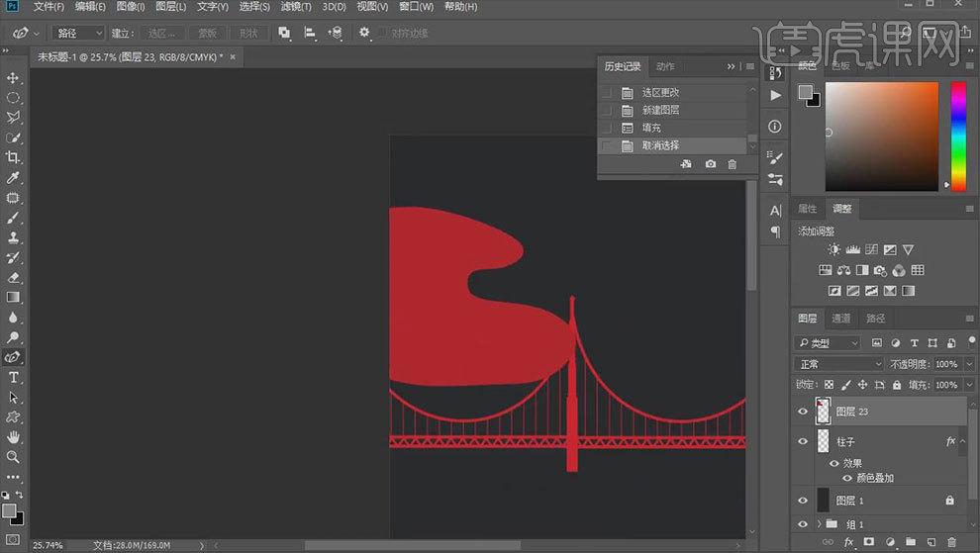Select the Gradient tool
The height and width of the screenshot is (553, 980).
pyautogui.click(x=13, y=298)
